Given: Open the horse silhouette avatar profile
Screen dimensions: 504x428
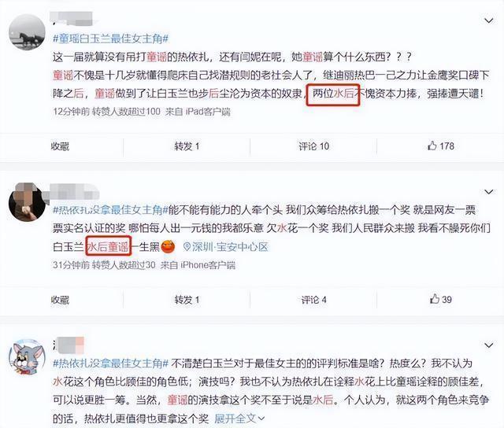Looking at the screenshot, I should click(27, 32).
